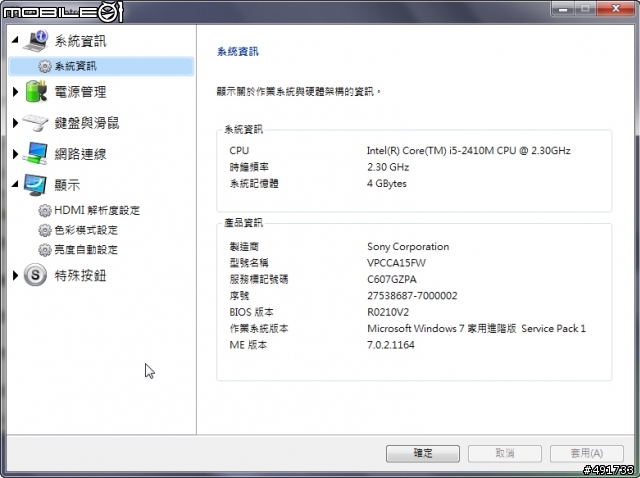The image size is (640, 478).
Task: Open 色彩模式設定 settings
Action: [x=86, y=230]
